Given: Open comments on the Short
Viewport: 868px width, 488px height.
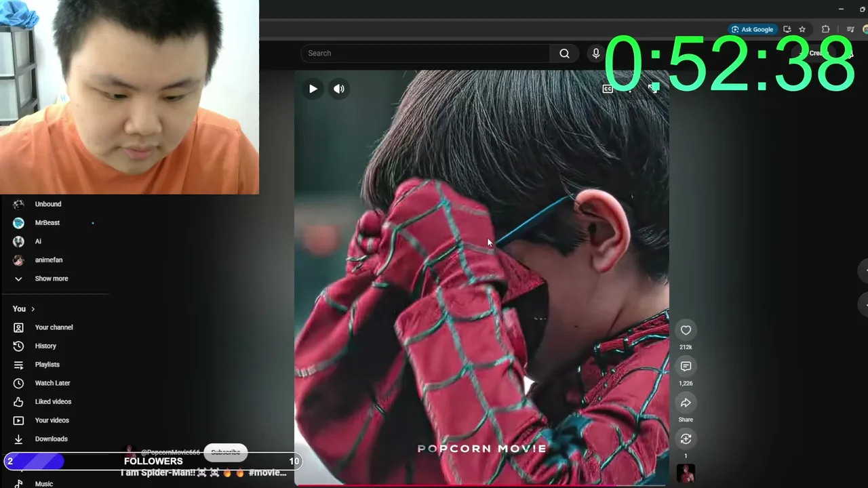Looking at the screenshot, I should [686, 367].
